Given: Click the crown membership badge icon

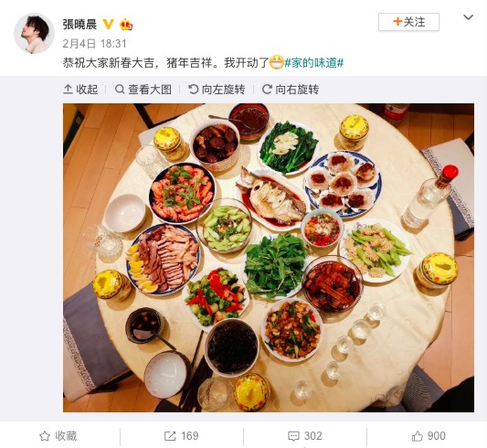Looking at the screenshot, I should pos(126,25).
